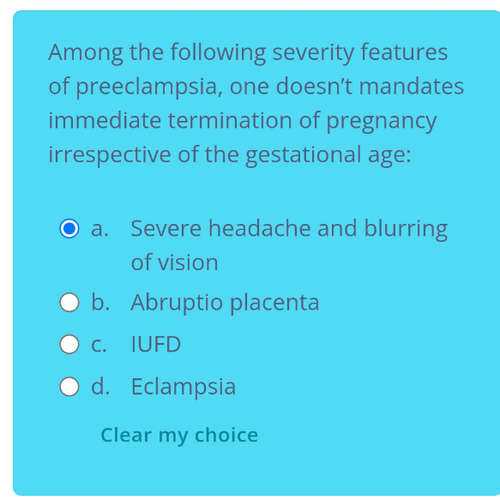
Task: Pick the Eclampsia radio button
Action: click(69, 387)
